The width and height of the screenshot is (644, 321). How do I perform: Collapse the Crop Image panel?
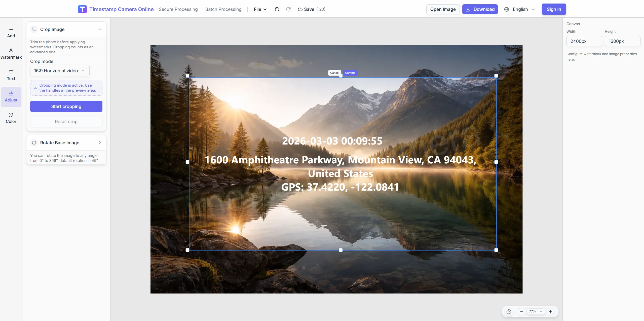coord(100,29)
